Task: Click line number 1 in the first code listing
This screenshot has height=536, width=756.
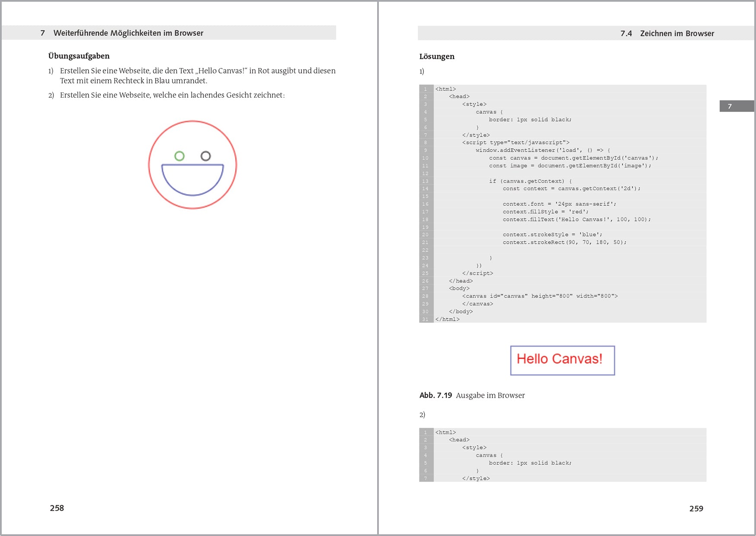Action: coord(426,89)
